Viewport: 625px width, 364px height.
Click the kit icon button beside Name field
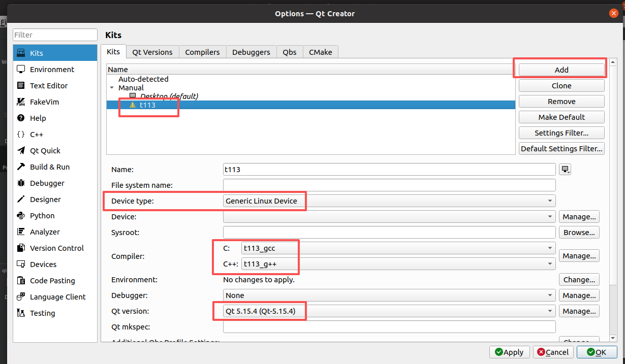click(x=565, y=170)
